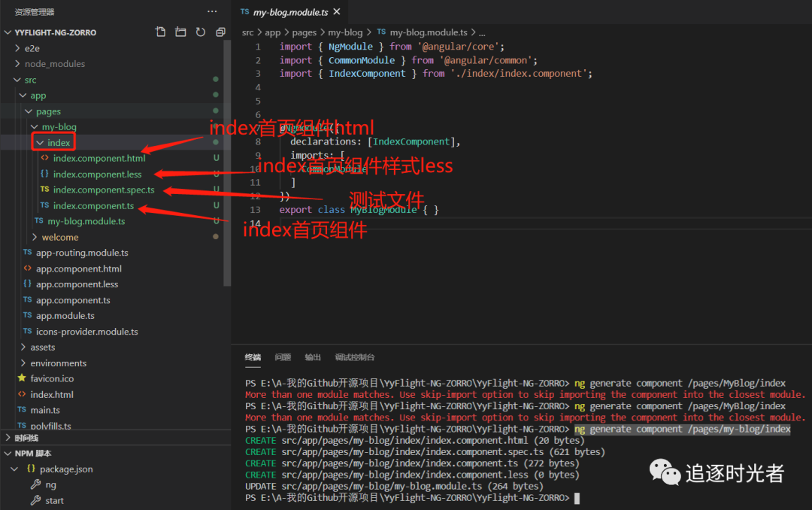
Task: Open app.component.ts from the tree
Action: (x=73, y=299)
